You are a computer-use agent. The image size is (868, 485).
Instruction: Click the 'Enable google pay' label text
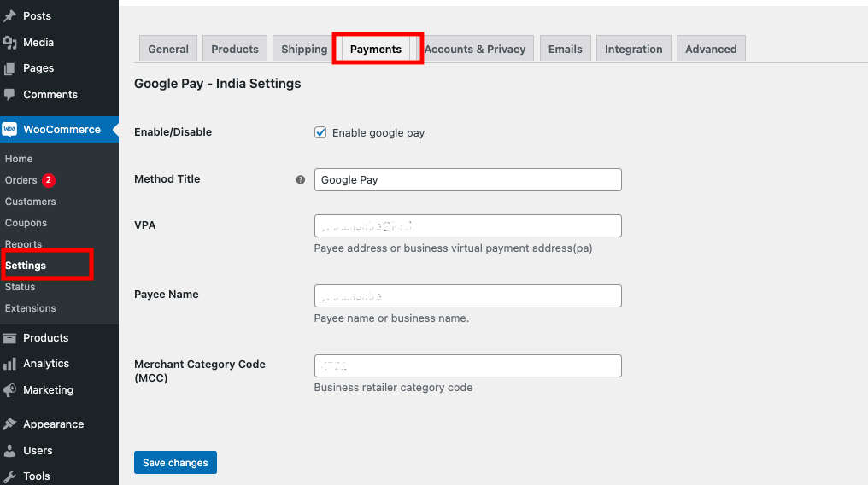pyautogui.click(x=378, y=132)
